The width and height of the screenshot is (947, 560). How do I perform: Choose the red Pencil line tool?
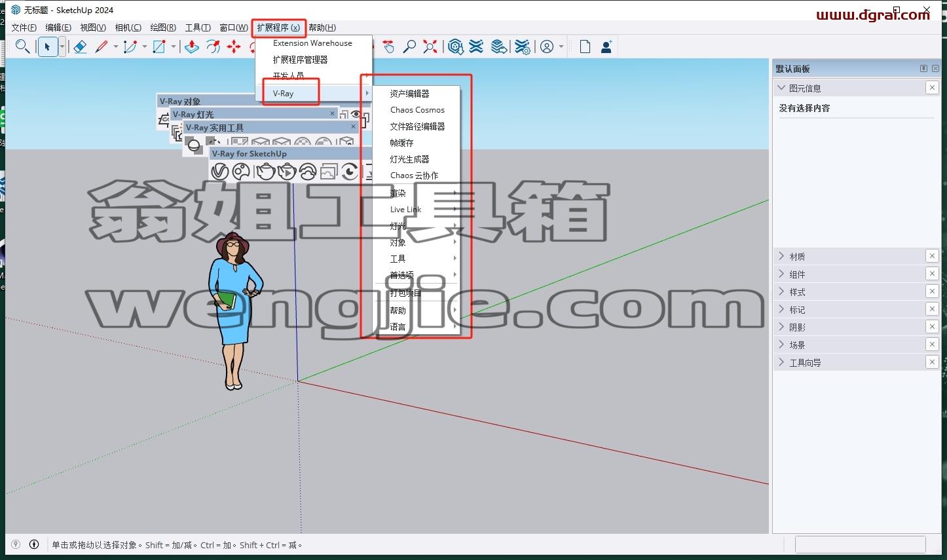tap(102, 47)
